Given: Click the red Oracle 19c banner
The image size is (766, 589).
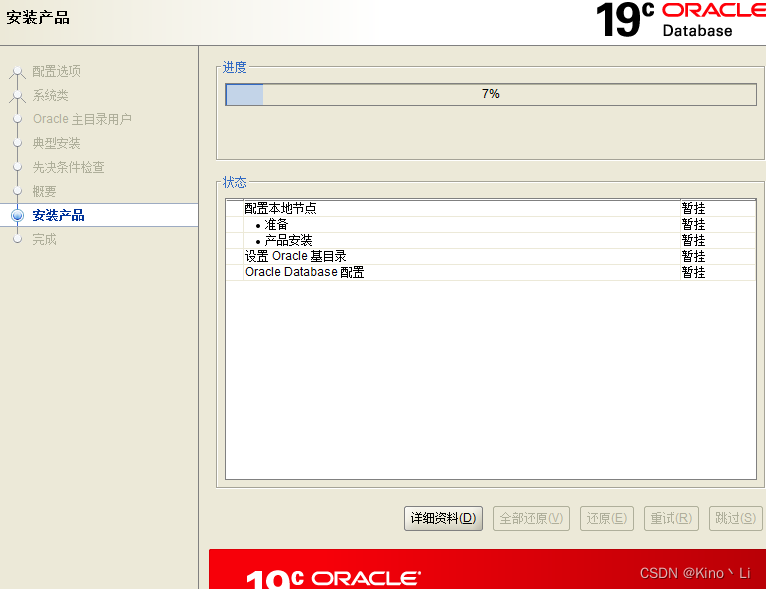Looking at the screenshot, I should (487, 569).
